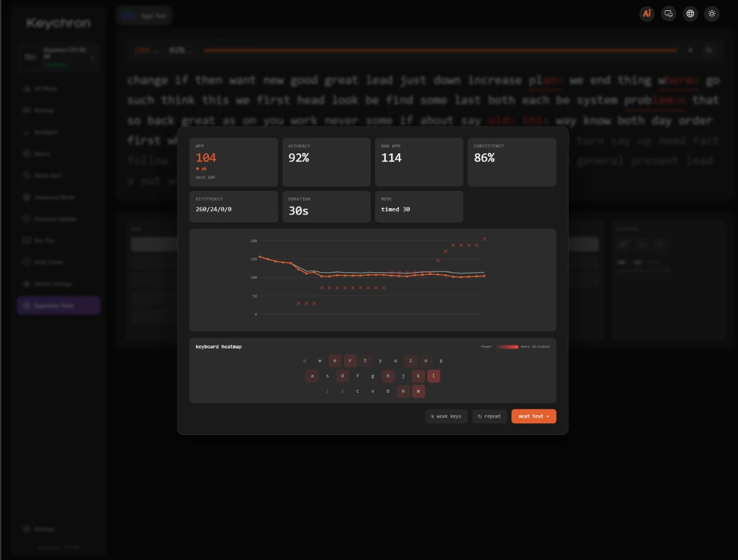Viewport: 738px width, 560px height.
Task: Open the weak keys practice button
Action: (x=446, y=416)
